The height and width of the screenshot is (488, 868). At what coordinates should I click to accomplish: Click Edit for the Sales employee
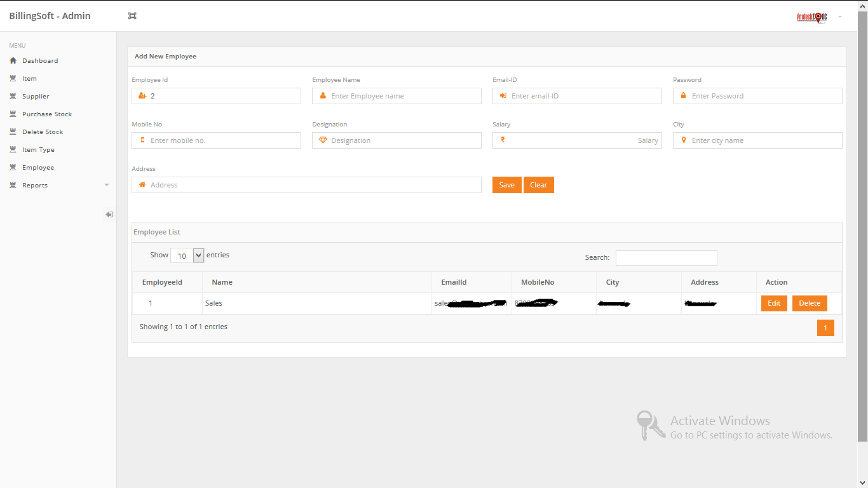click(x=774, y=303)
